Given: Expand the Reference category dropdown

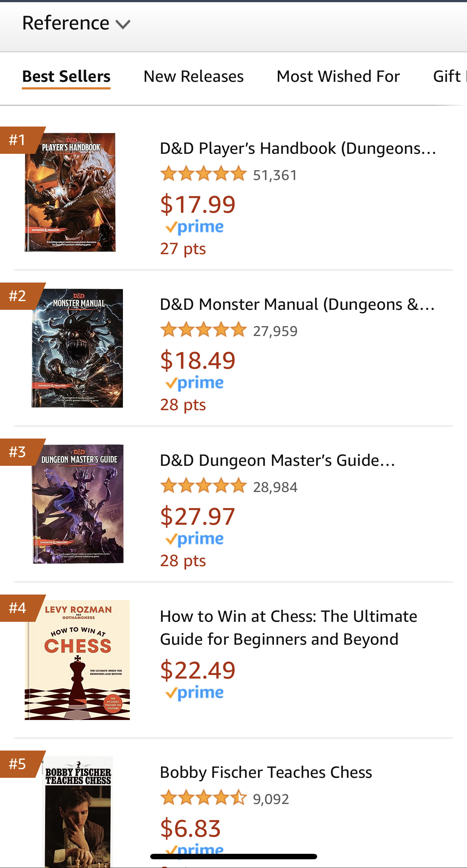Looking at the screenshot, I should [76, 24].
